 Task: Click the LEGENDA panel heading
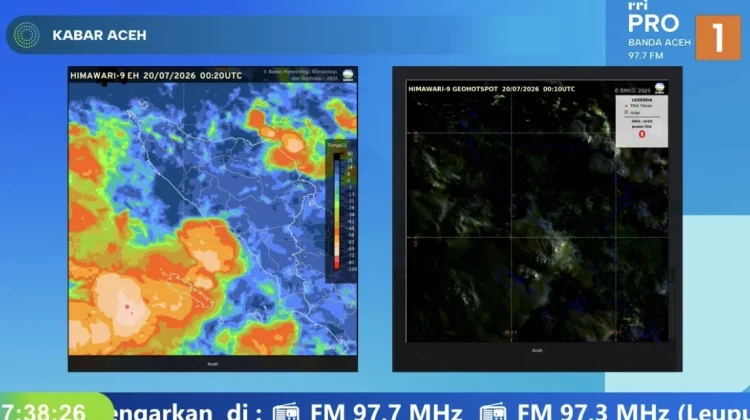pos(641,100)
